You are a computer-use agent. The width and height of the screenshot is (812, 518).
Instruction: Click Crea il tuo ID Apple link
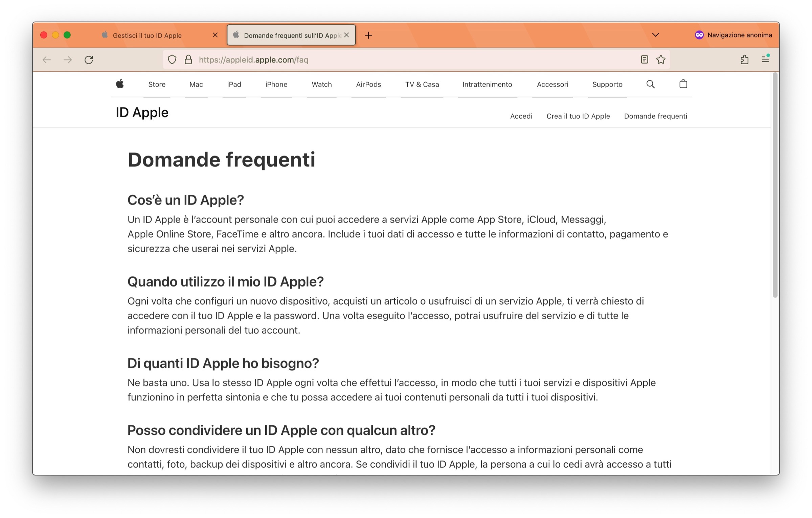tap(578, 116)
